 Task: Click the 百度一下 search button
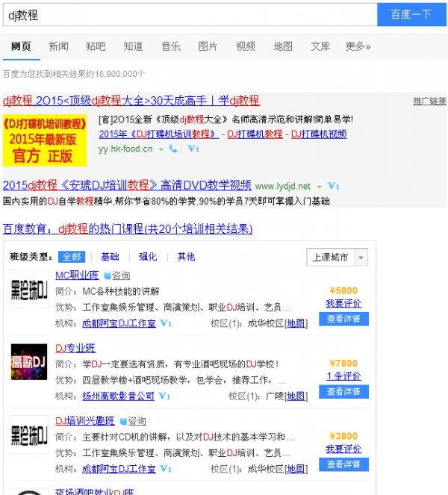pos(411,14)
